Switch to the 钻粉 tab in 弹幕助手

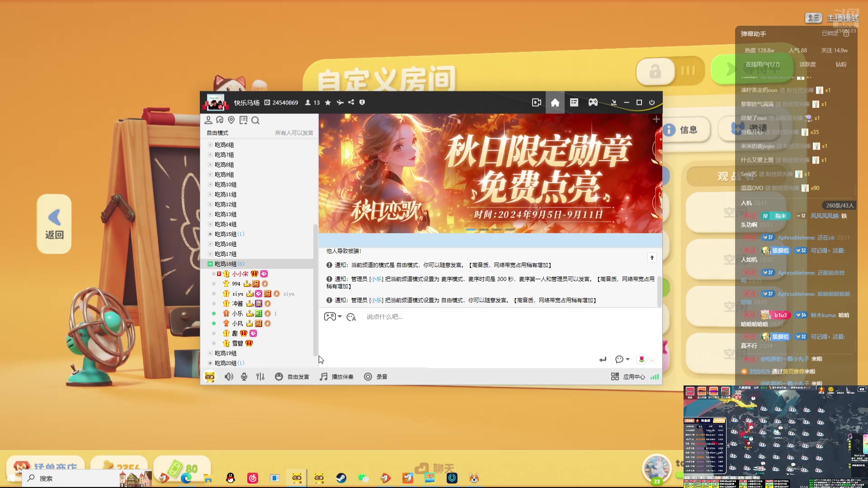pyautogui.click(x=841, y=64)
